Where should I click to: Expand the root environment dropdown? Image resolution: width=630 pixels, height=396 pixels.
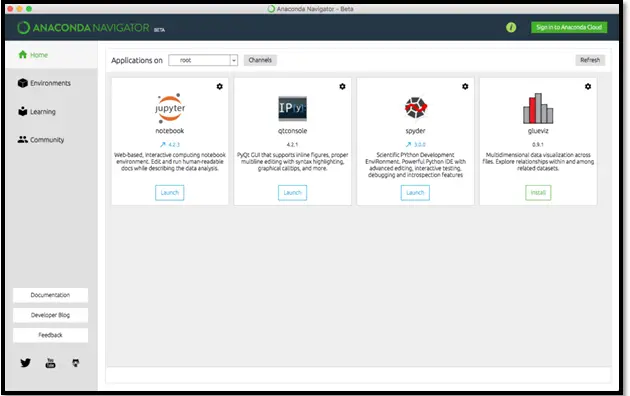point(203,60)
